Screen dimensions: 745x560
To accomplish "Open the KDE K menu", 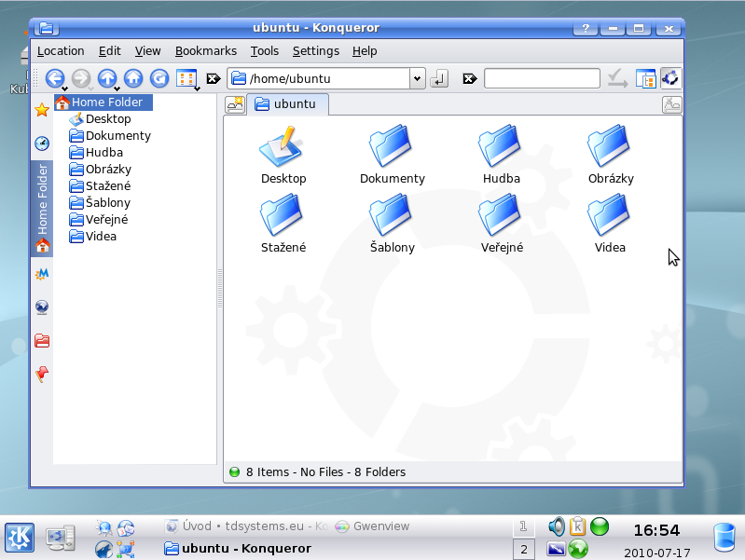I will 20,538.
